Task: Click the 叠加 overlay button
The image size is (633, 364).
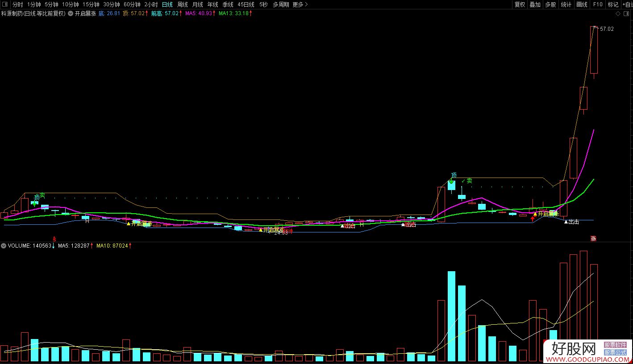Action: (x=535, y=4)
